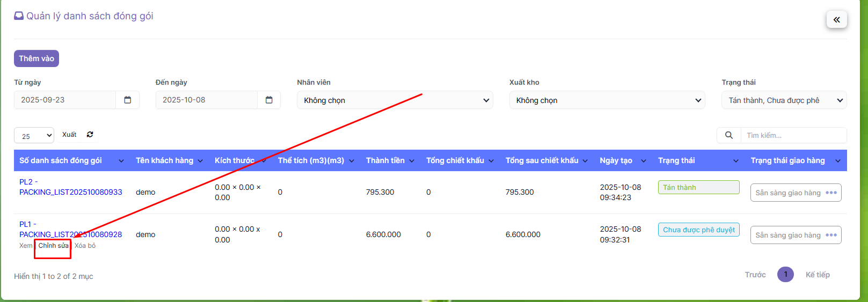
Task: Open the three-dots menu on the PL1 row
Action: 831,235
